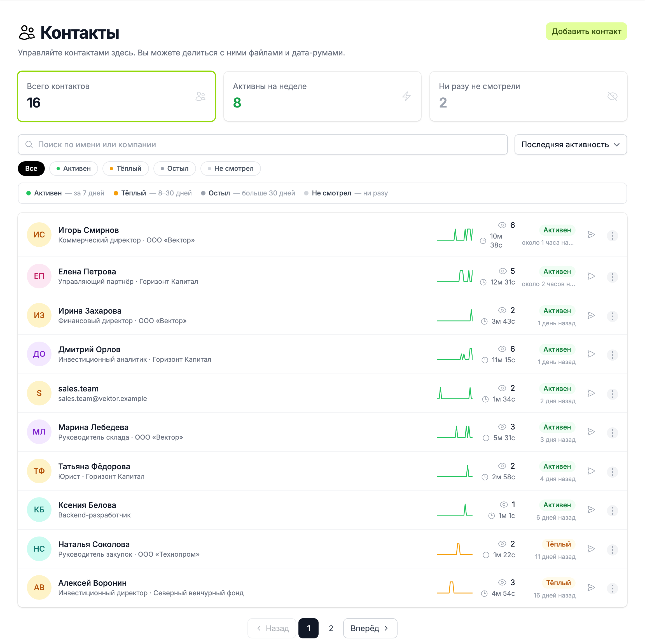Select the Всего контактов card
Screen dimensions: 645x644
(116, 96)
